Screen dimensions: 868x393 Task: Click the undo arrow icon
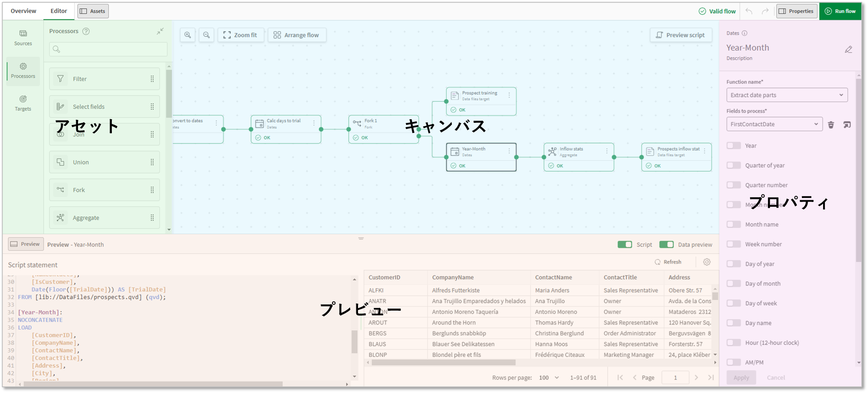[749, 11]
